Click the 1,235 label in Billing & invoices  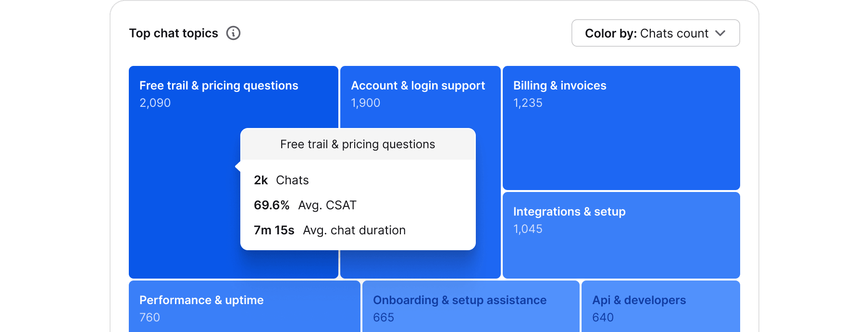pyautogui.click(x=528, y=102)
